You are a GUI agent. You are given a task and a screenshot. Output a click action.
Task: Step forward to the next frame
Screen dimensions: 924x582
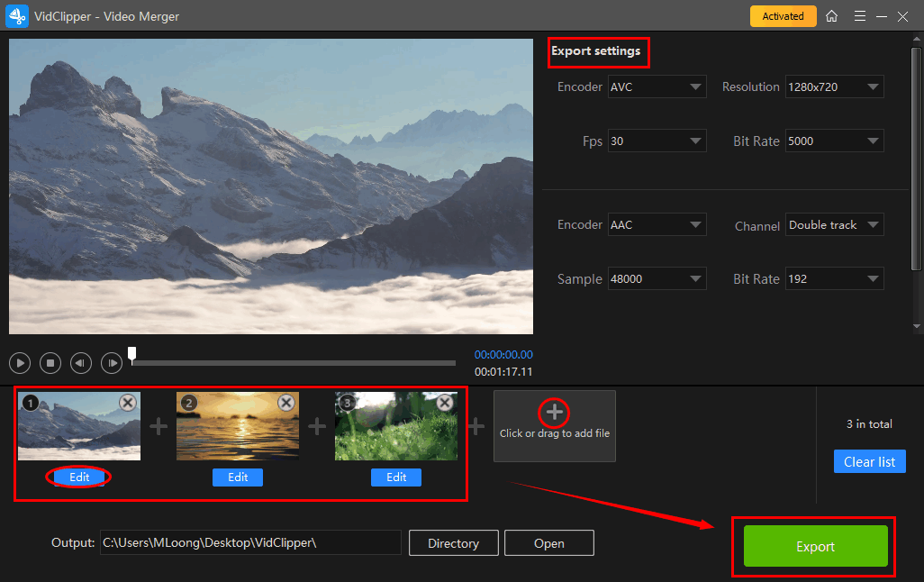click(x=112, y=363)
